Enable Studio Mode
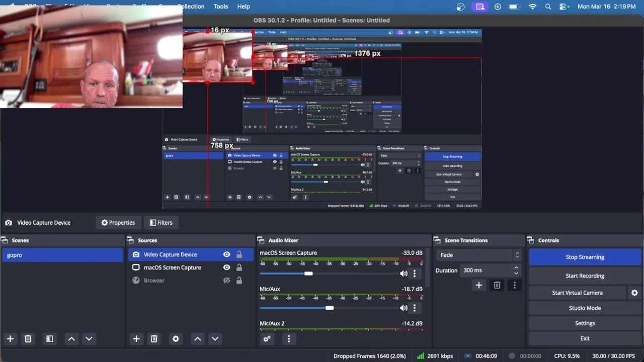This screenshot has width=644, height=362. click(585, 308)
